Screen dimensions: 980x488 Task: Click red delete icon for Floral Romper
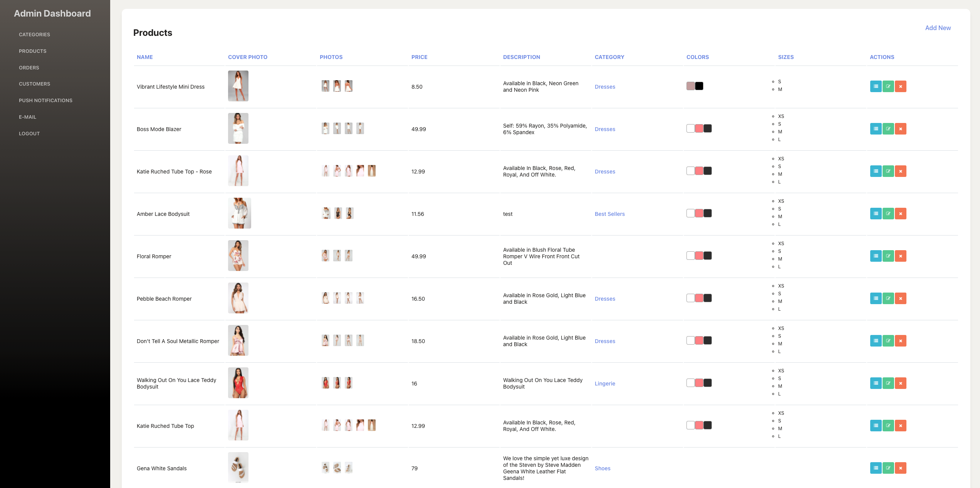pos(900,256)
